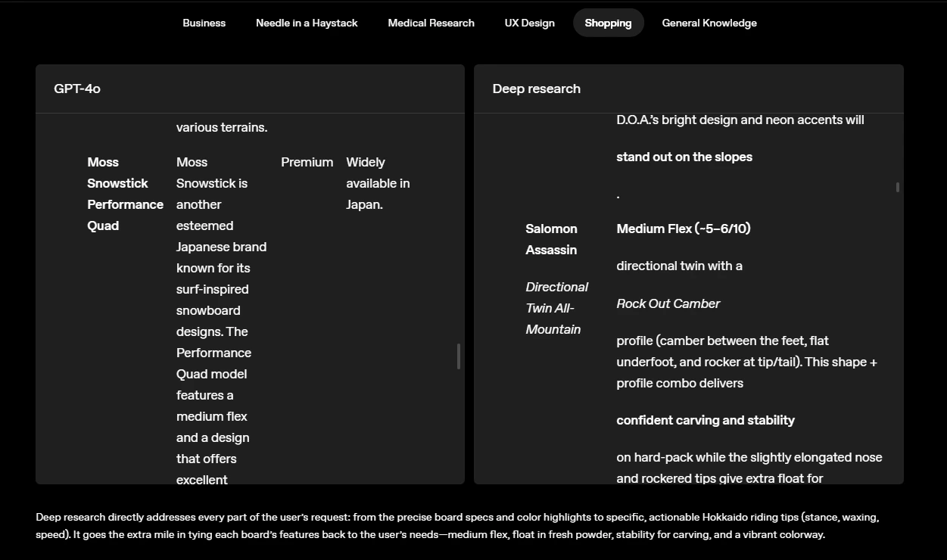Click 'confident carving and stability' bold text
This screenshot has height=560, width=947.
(706, 420)
